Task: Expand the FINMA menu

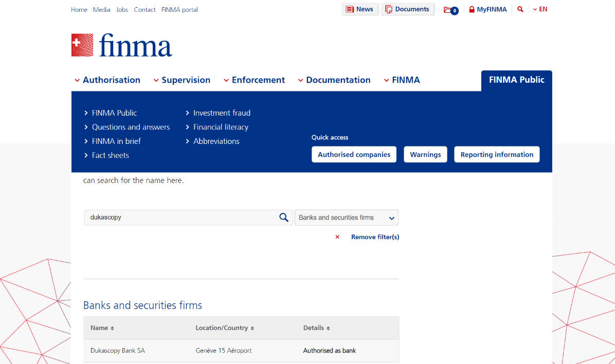Action: point(402,80)
